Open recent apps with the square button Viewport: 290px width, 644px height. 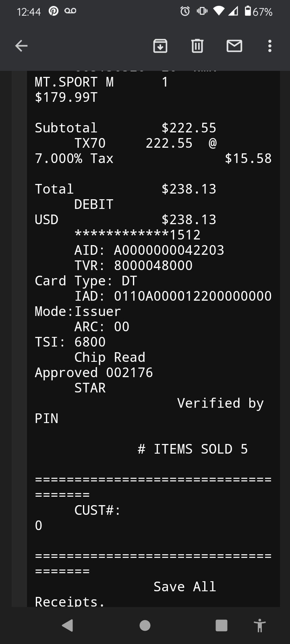tap(221, 625)
